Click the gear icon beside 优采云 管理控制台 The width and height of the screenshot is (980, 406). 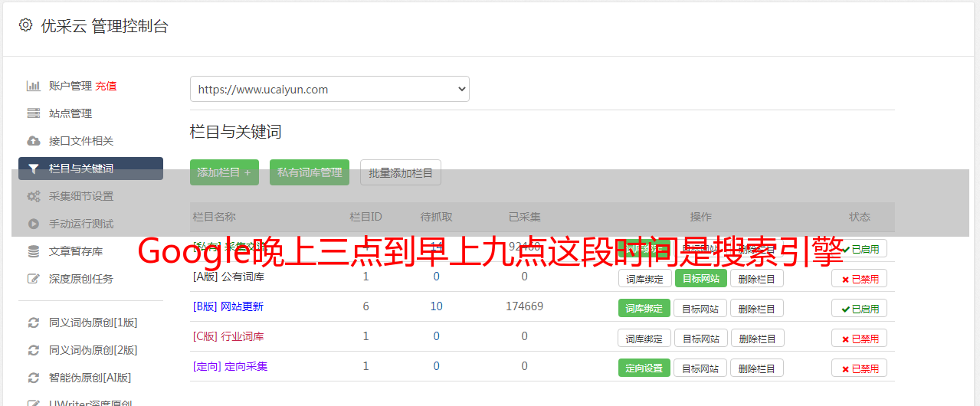click(25, 25)
